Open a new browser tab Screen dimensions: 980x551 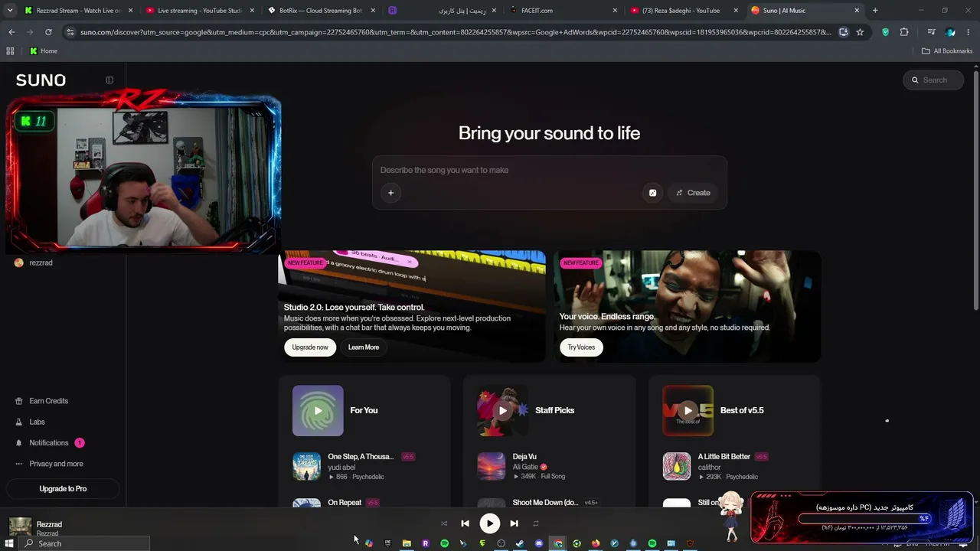coord(875,11)
